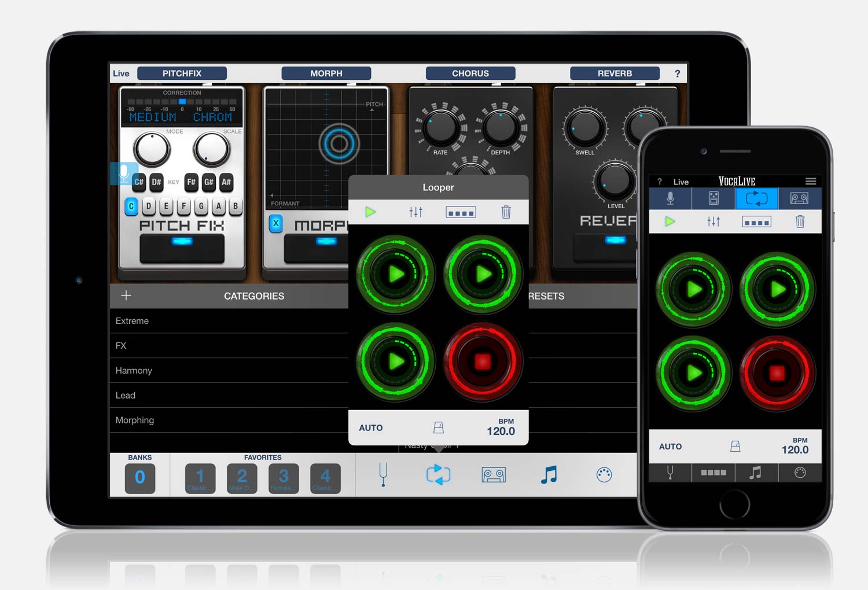The width and height of the screenshot is (868, 590).
Task: Open the song player music note icon
Action: [x=548, y=474]
